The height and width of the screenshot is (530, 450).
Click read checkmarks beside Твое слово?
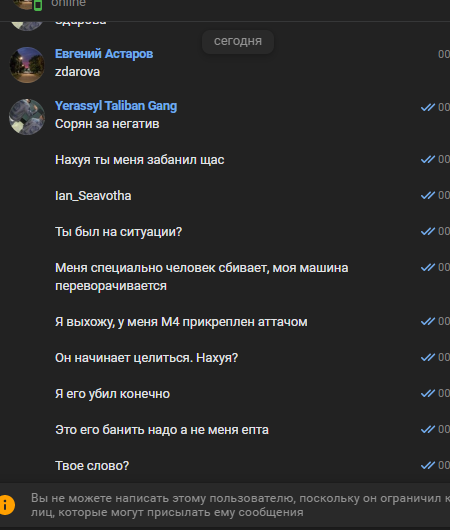point(427,465)
